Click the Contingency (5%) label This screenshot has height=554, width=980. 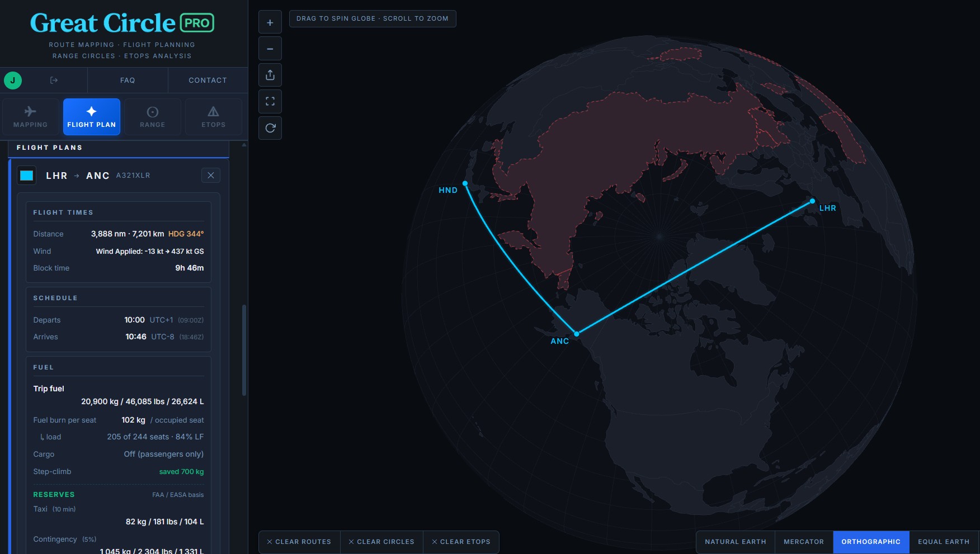coord(64,539)
